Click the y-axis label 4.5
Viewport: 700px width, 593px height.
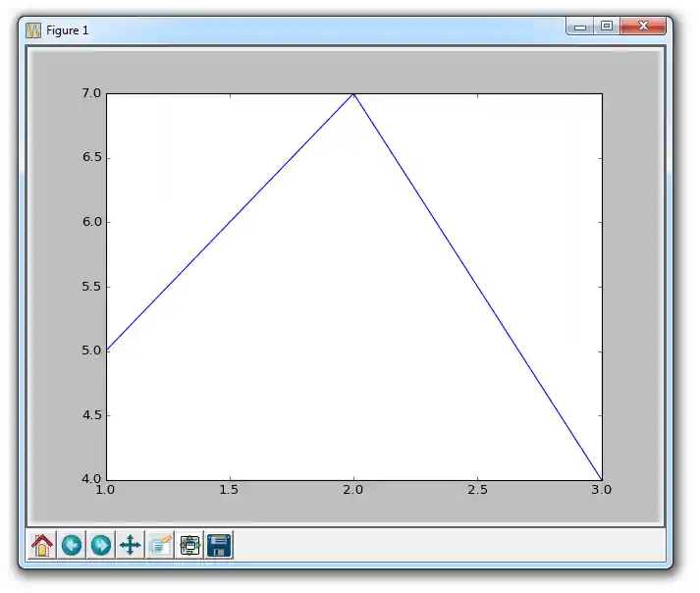tap(91, 415)
